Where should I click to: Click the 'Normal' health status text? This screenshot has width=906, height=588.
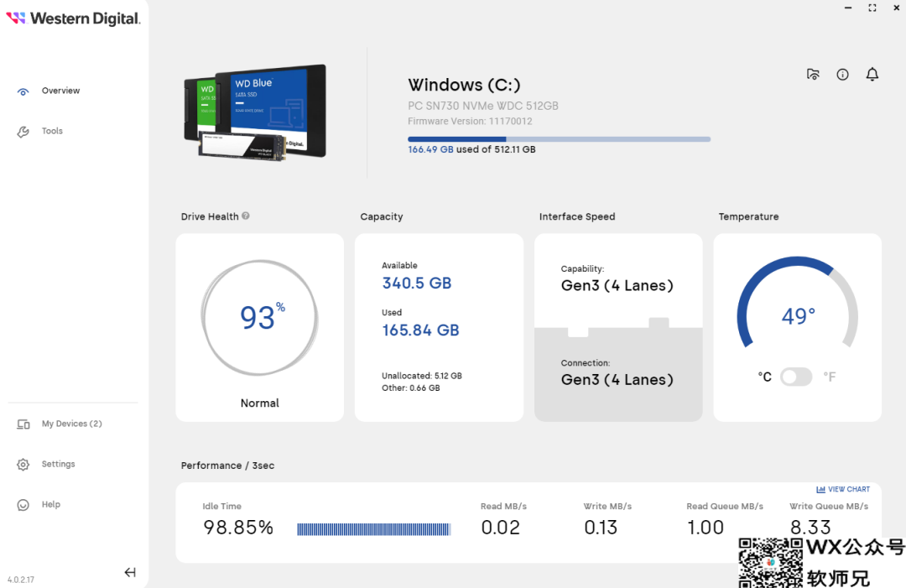tap(260, 403)
